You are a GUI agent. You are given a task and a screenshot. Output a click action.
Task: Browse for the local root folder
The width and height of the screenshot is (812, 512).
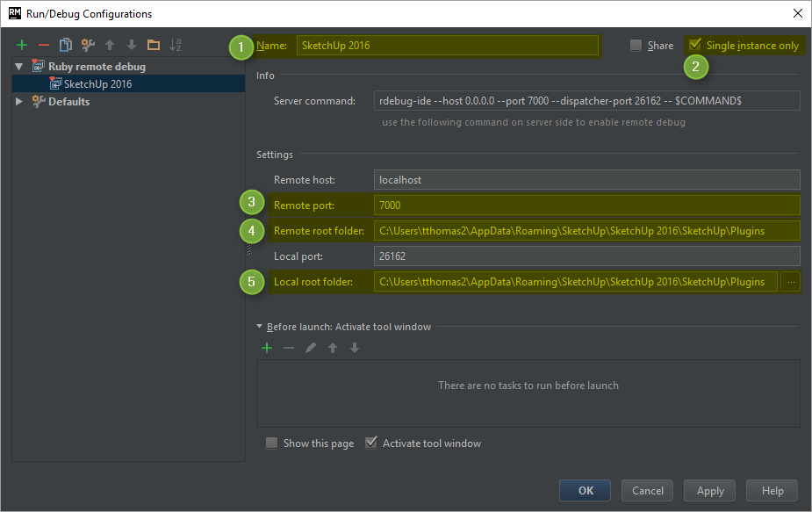[x=790, y=282]
